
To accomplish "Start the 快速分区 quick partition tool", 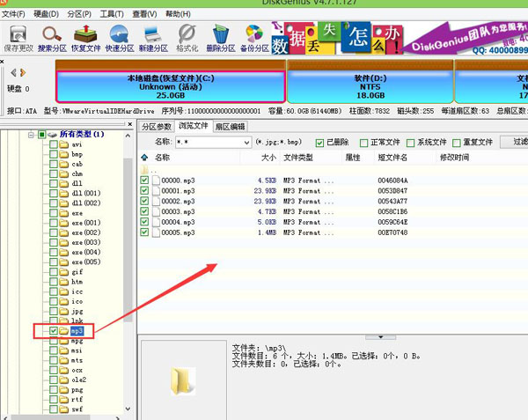I will pyautogui.click(x=120, y=39).
